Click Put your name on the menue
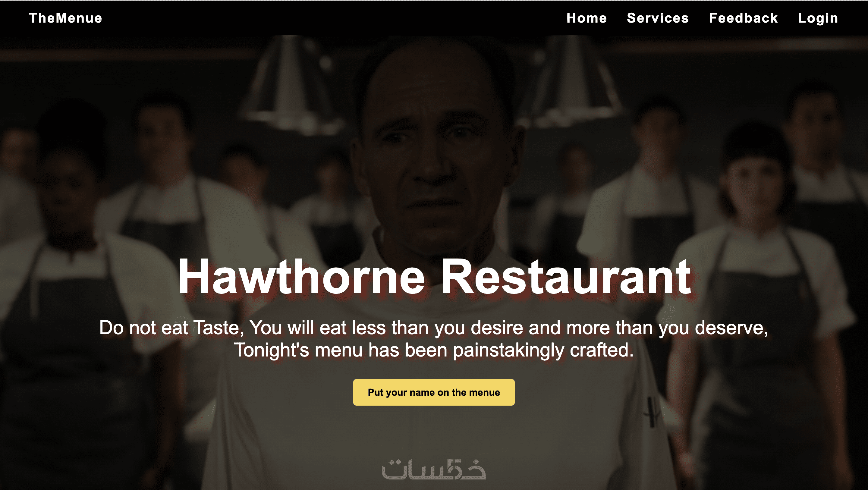 coord(434,392)
